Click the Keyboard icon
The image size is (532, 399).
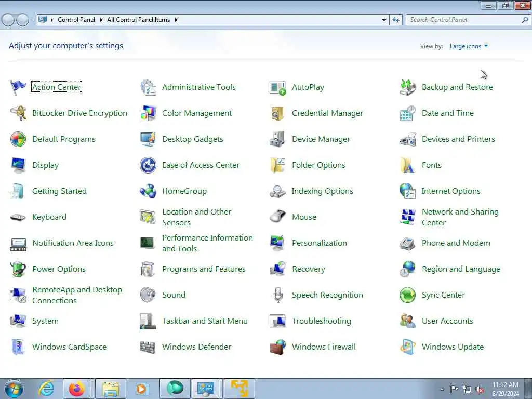(18, 217)
